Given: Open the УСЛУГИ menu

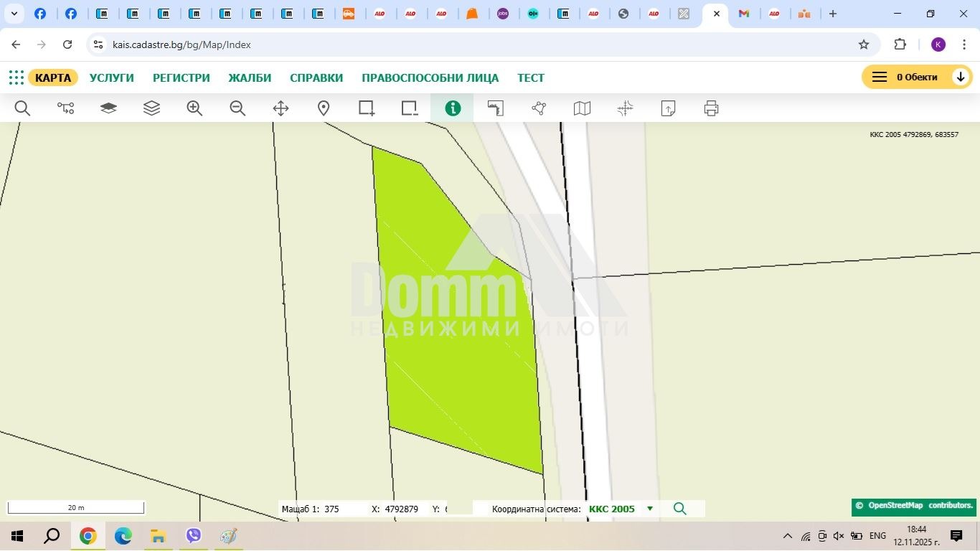Looking at the screenshot, I should pos(111,77).
